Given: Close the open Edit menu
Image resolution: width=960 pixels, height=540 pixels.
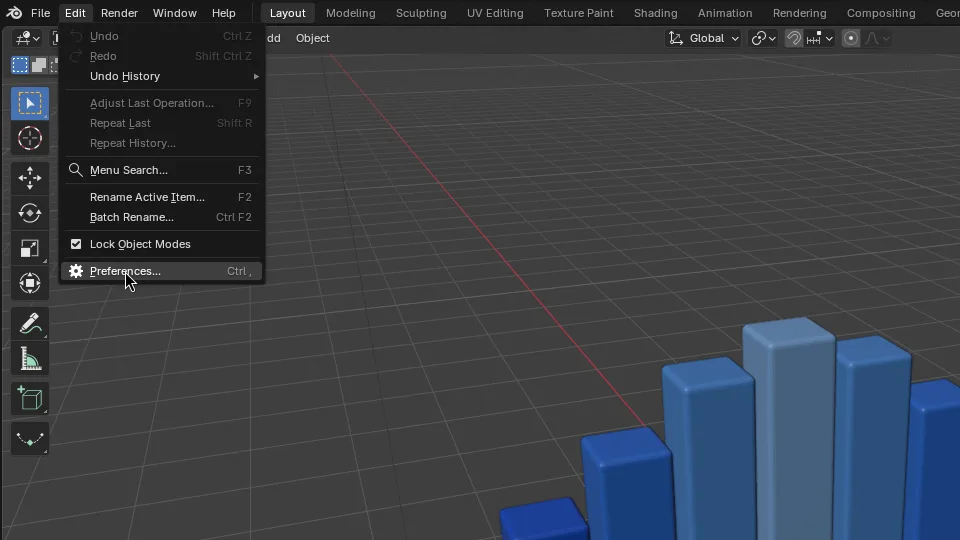Looking at the screenshot, I should click(75, 13).
